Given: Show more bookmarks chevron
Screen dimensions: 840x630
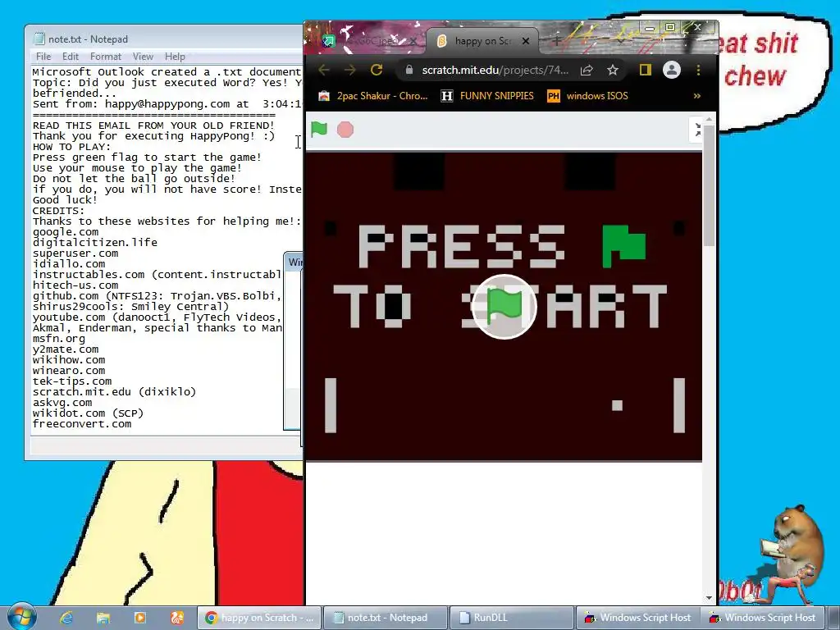Looking at the screenshot, I should [696, 96].
